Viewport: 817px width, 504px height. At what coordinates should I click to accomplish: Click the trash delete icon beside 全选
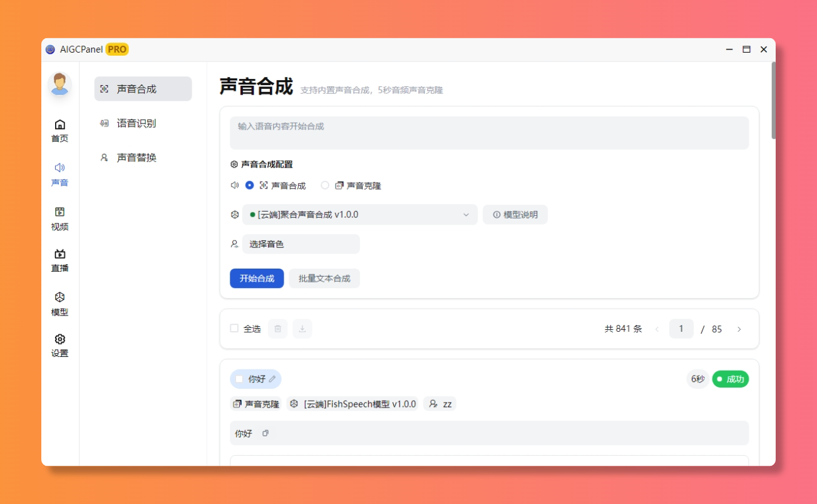(x=278, y=329)
